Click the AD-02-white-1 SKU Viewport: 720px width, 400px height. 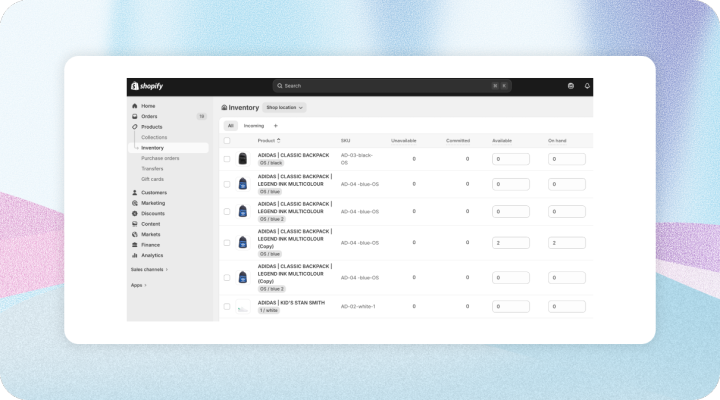[x=358, y=306]
